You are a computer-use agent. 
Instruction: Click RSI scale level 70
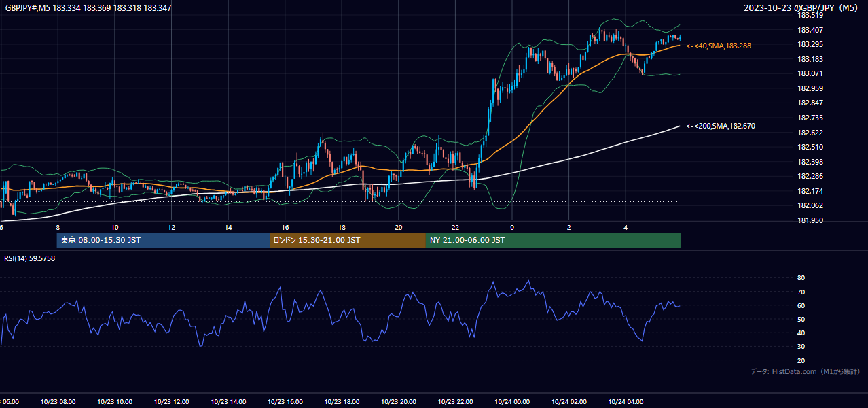(801, 292)
